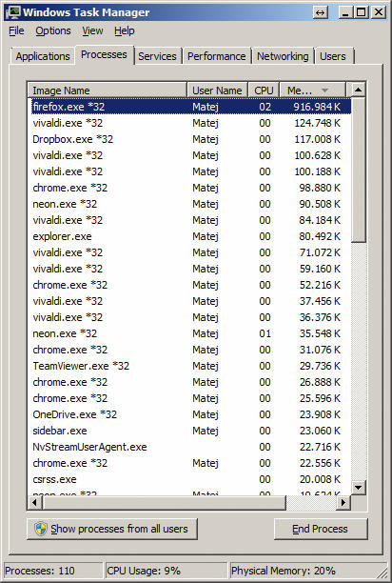Click the horizontal scroll right arrow
The height and width of the screenshot is (583, 392).
343,502
